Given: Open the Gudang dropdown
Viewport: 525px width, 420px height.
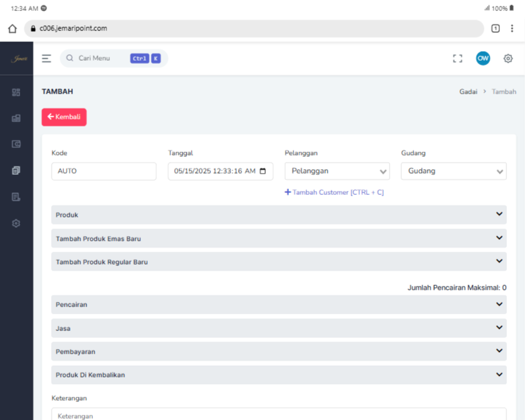Looking at the screenshot, I should click(453, 171).
